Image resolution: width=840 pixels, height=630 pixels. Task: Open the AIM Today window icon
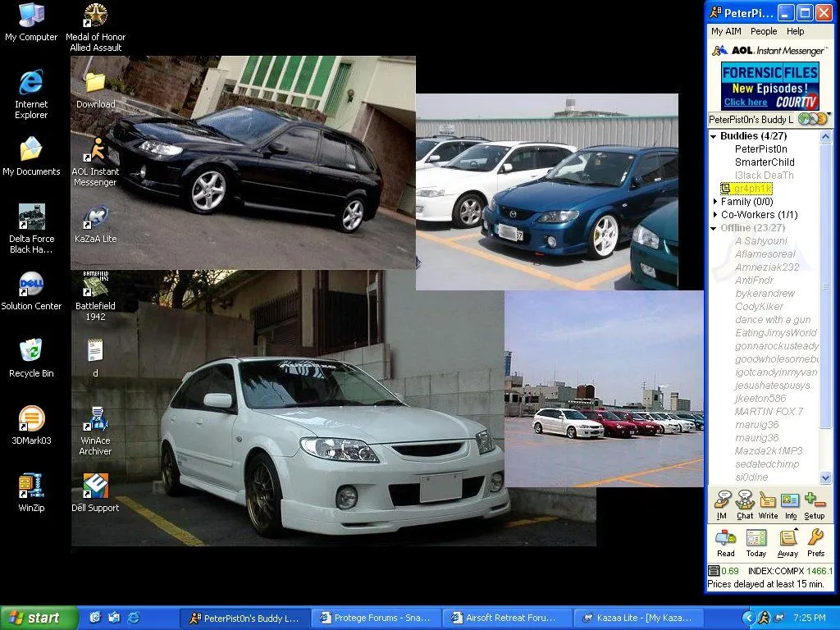pos(756,542)
